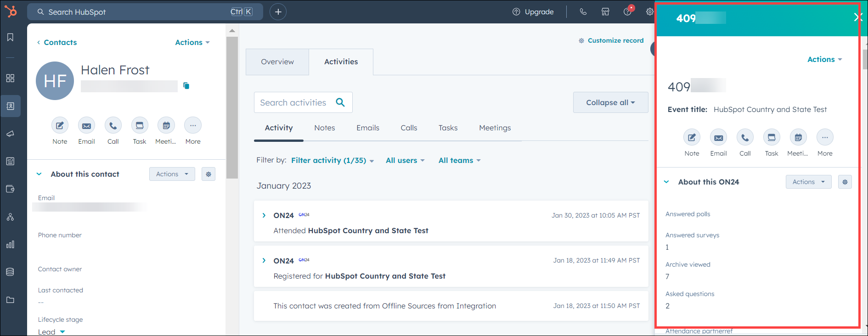Open the marketing megaphone icon in the sidebar
This screenshot has height=336, width=868.
pyautogui.click(x=10, y=134)
